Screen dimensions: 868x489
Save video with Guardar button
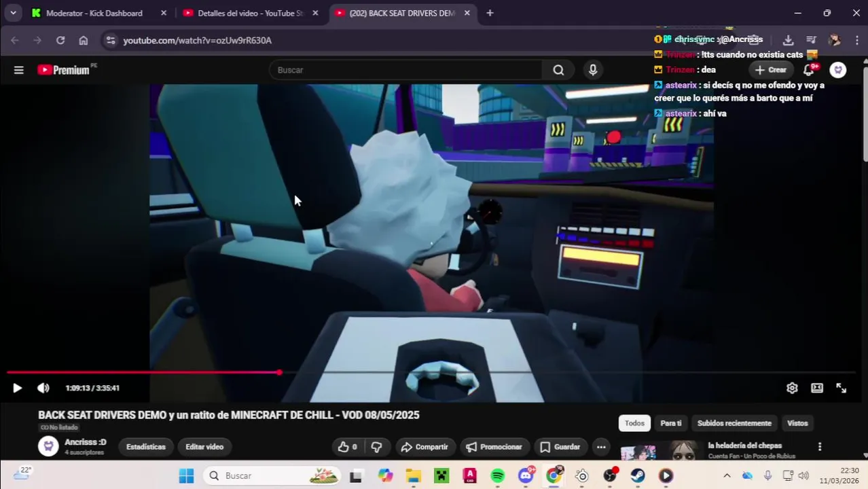point(560,447)
